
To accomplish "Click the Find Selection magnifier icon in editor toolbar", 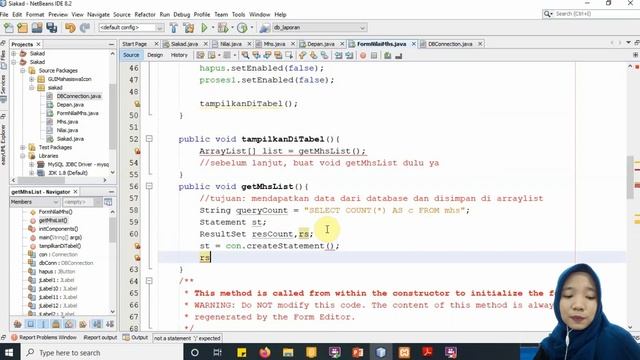I will tap(245, 55).
